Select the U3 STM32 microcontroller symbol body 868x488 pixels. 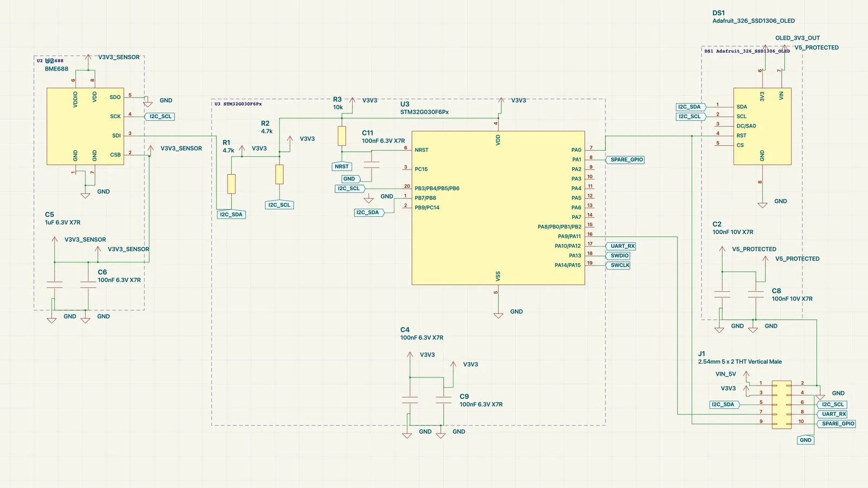(498, 208)
